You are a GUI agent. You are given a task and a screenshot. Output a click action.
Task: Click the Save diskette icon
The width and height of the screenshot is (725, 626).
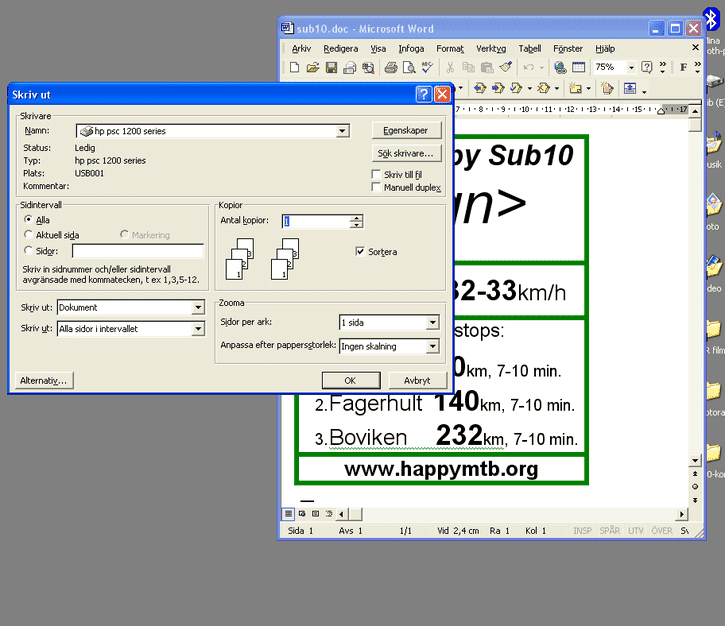331,67
